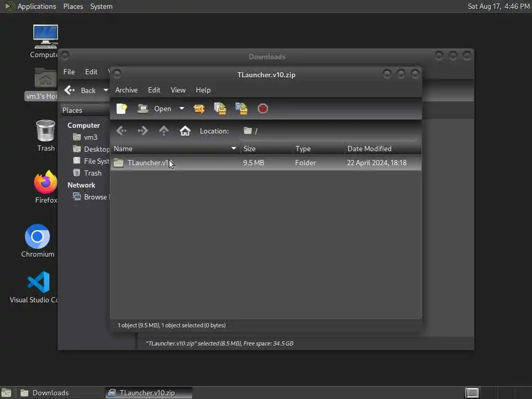The image size is (532, 399).
Task: Select File System in Places sidebar
Action: click(91, 161)
